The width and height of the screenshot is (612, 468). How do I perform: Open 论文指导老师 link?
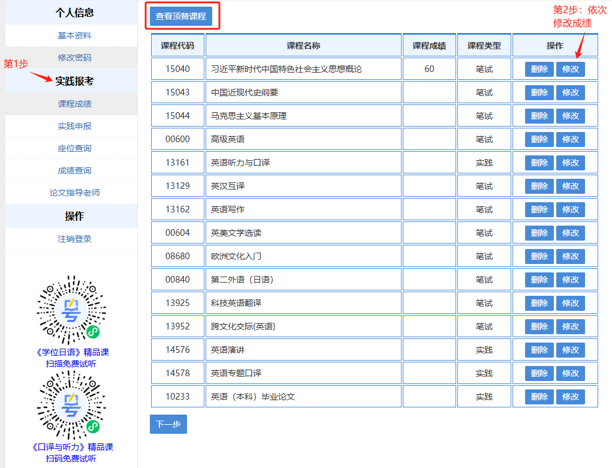coord(74,192)
